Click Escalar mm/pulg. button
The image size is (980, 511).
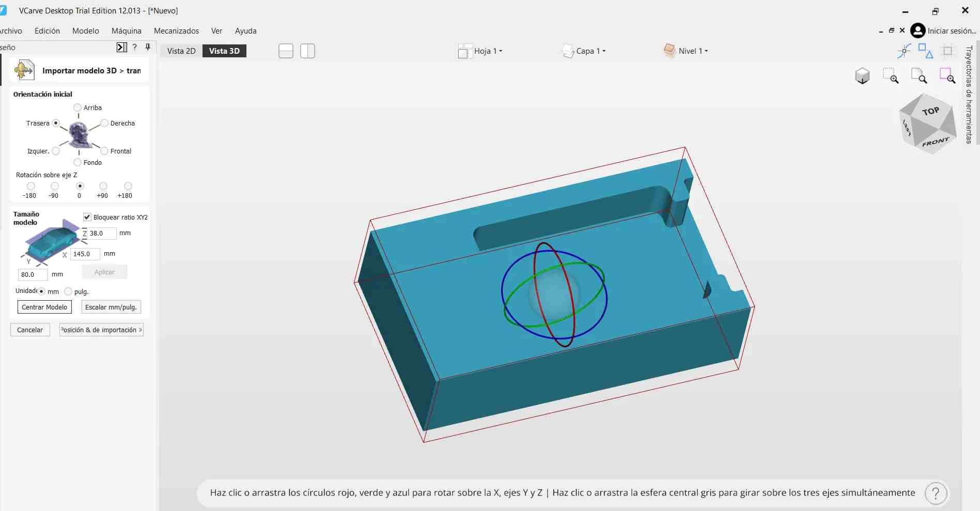pyautogui.click(x=111, y=307)
